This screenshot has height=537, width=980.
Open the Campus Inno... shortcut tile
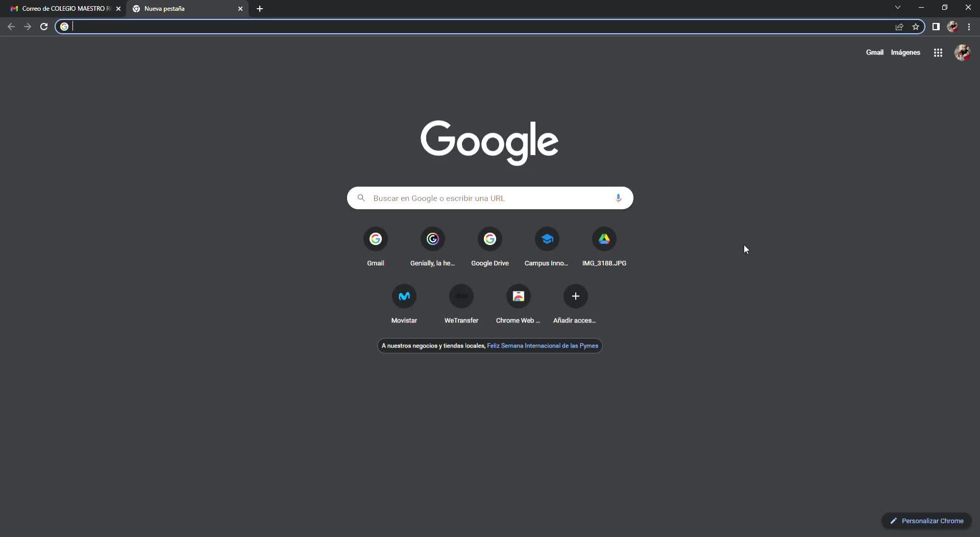[x=547, y=248]
